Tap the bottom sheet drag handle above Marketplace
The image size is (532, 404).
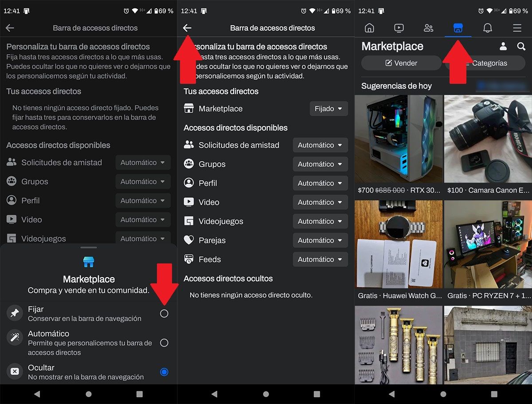pos(89,247)
